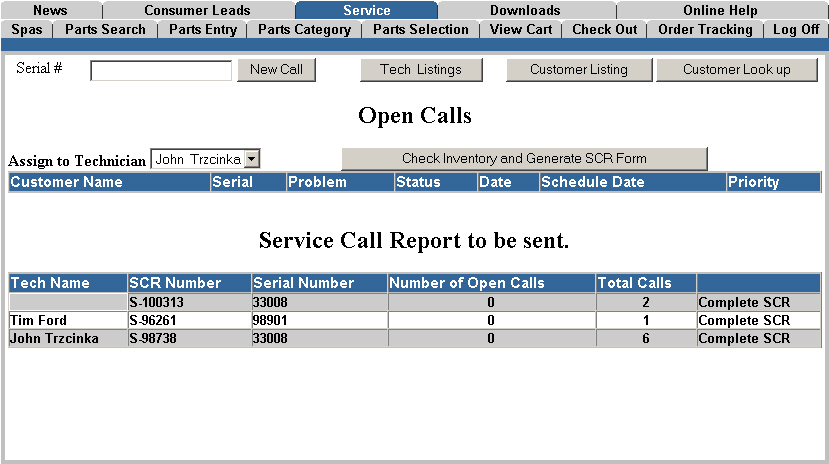Click into the Serial # input field
829x464 pixels.
point(161,70)
